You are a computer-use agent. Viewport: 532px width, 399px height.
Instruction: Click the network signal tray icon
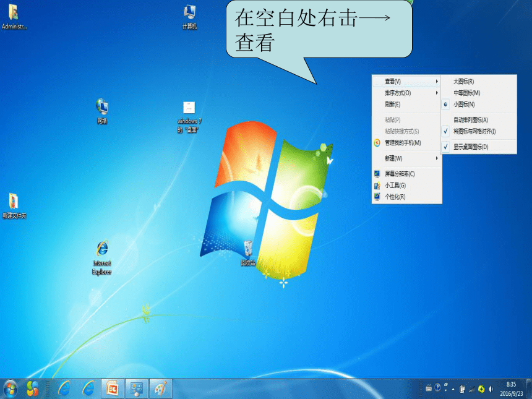pyautogui.click(x=472, y=389)
